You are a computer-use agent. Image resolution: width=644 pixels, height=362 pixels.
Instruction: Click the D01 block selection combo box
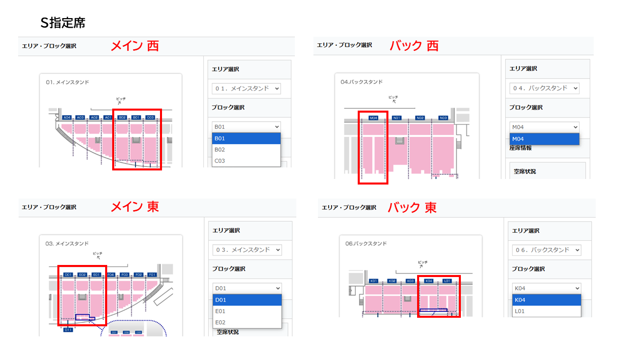[x=247, y=288]
